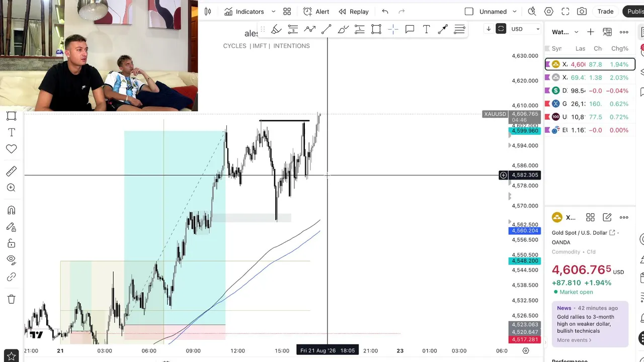Open the Unnamed layout name

493,12
